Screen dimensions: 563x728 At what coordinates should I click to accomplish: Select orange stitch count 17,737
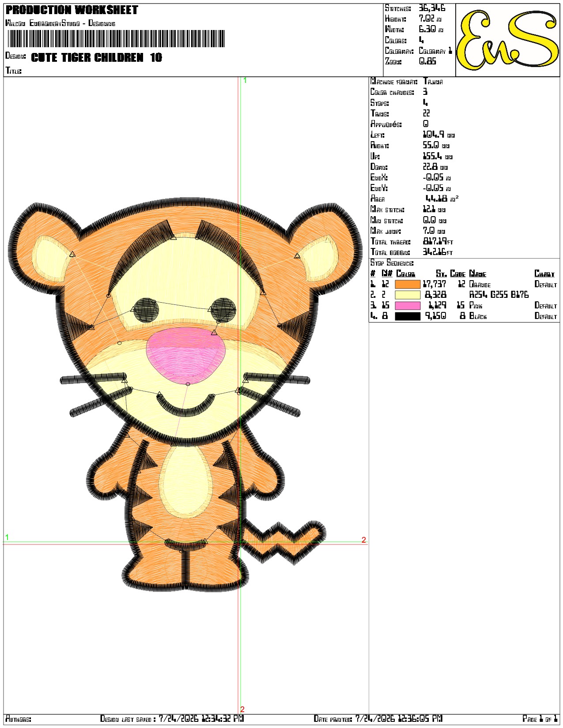[435, 285]
